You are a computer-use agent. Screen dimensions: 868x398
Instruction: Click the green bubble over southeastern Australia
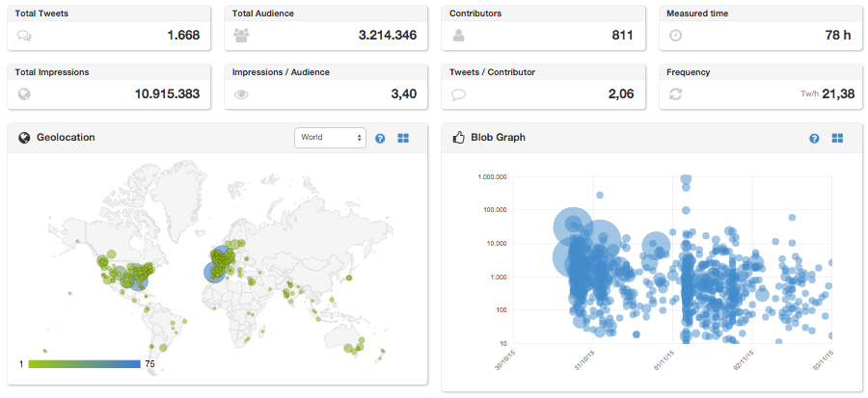tap(349, 348)
